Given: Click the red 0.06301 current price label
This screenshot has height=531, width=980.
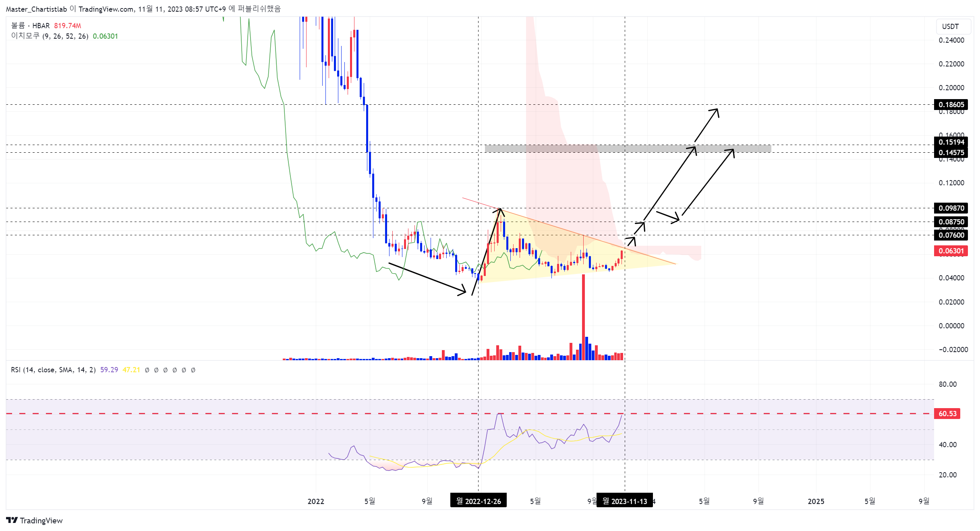Looking at the screenshot, I should point(951,251).
